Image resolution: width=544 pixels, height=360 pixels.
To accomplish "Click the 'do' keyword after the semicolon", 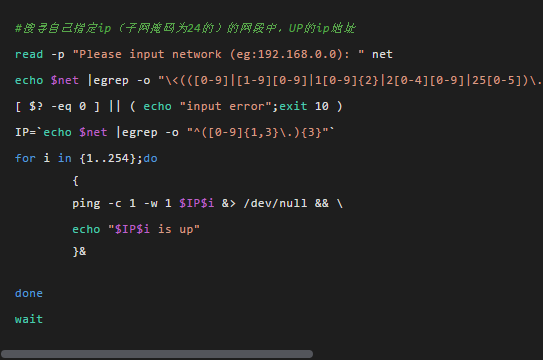I will [150, 158].
